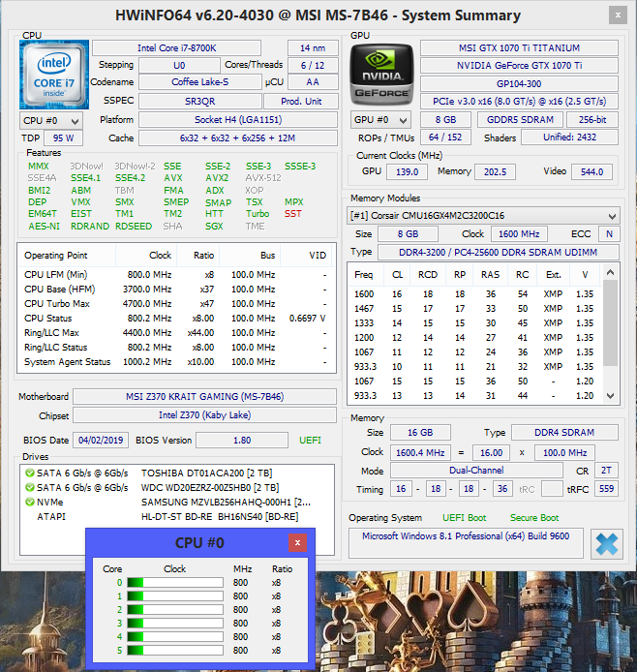Click the CR 2T command rate field
This screenshot has width=637, height=672.
[x=606, y=471]
